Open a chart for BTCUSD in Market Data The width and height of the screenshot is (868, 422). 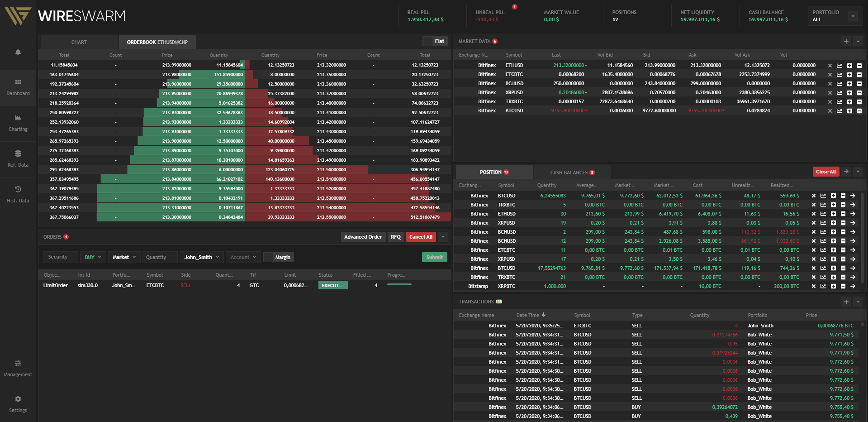[x=840, y=111]
